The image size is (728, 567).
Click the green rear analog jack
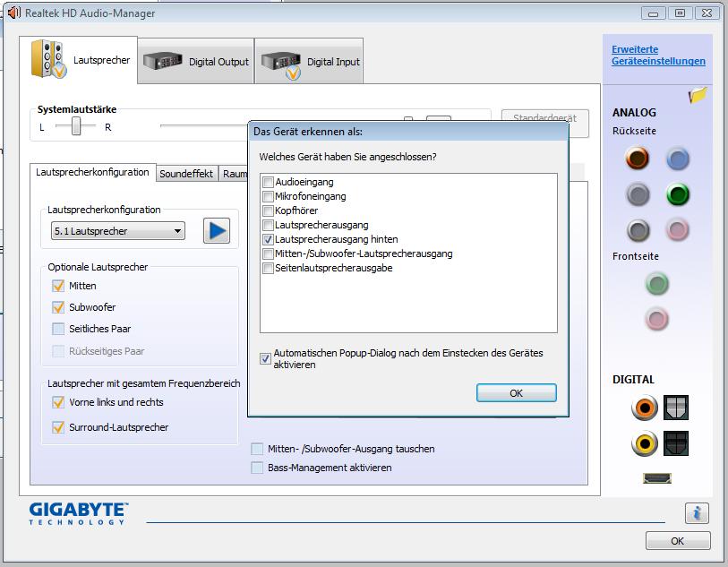[677, 194]
